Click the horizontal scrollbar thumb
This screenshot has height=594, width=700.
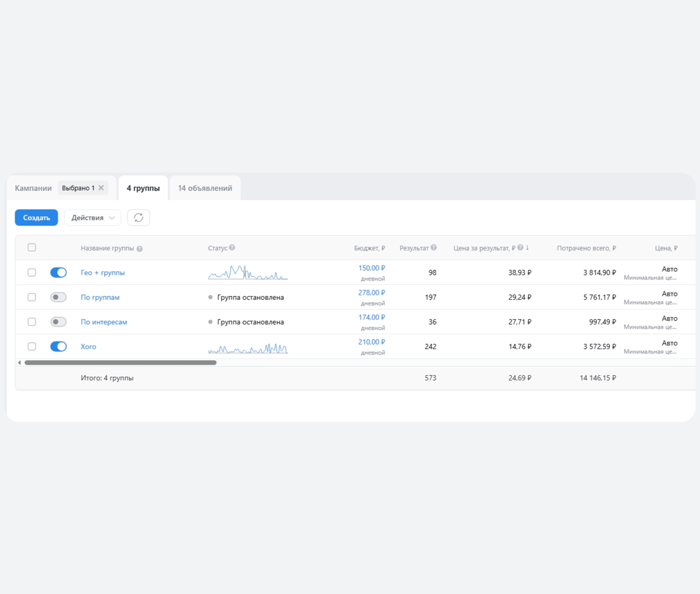tap(120, 363)
